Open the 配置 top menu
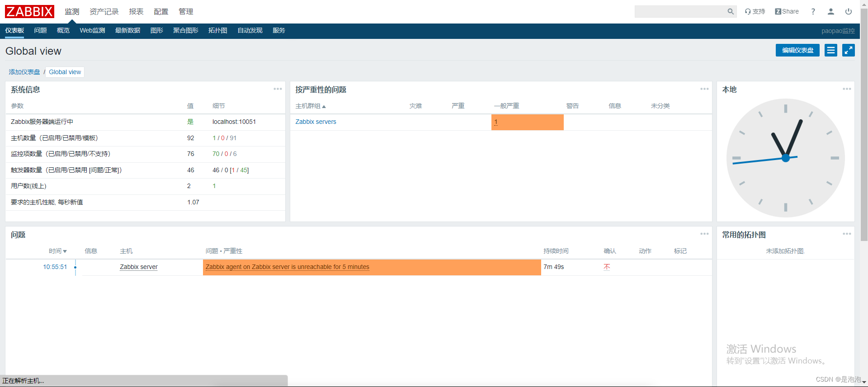 click(x=161, y=12)
